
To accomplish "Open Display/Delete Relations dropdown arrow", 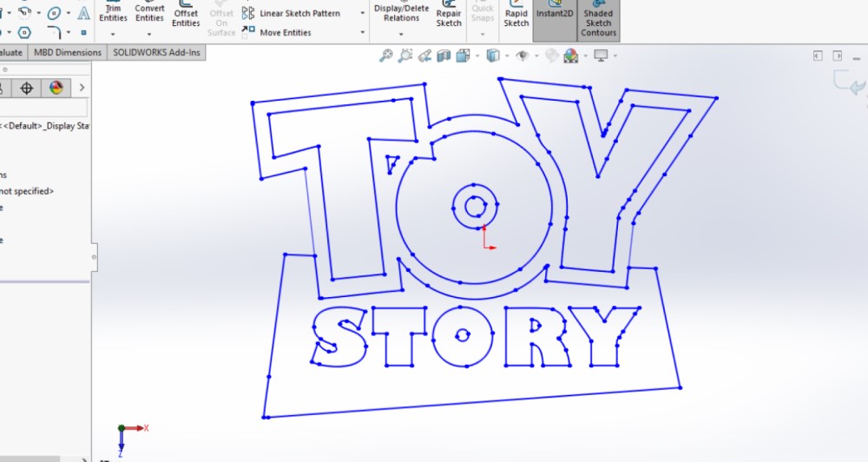I will click(401, 35).
